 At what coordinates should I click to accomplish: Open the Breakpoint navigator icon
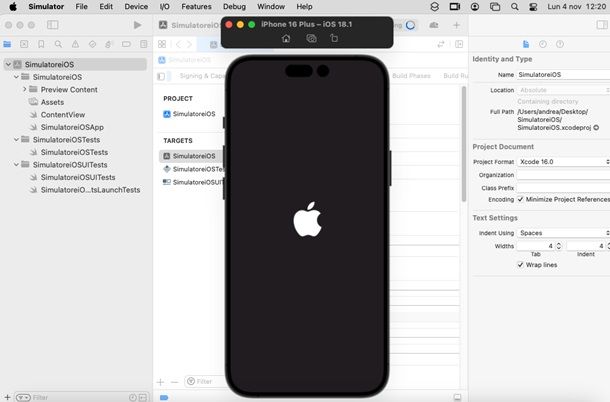(126, 44)
